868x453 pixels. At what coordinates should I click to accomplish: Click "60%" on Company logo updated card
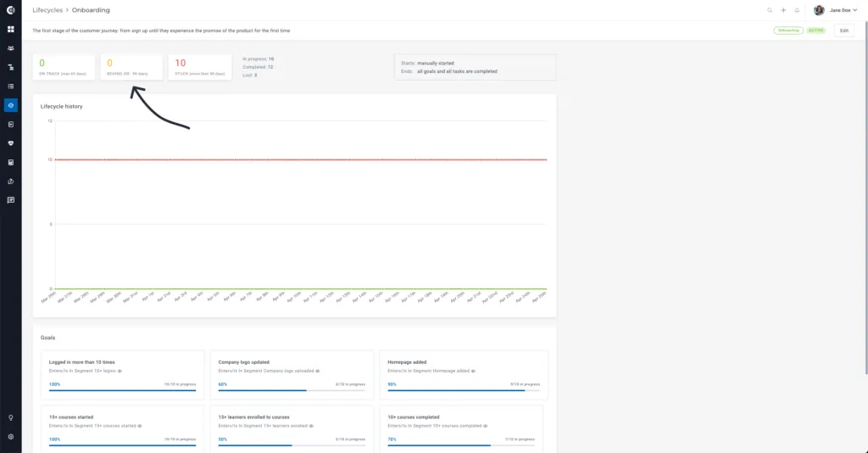[223, 384]
